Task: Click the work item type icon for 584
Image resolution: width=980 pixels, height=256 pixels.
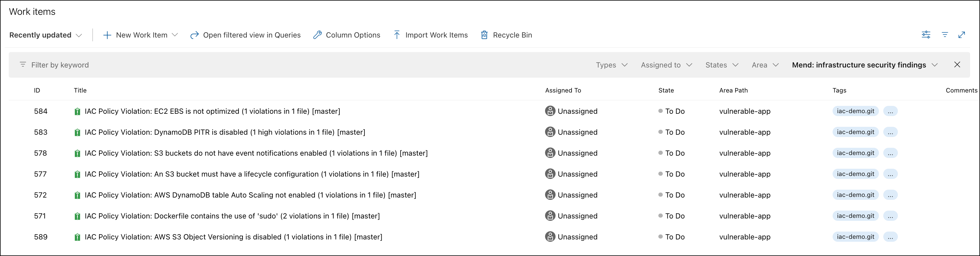Action: (77, 111)
